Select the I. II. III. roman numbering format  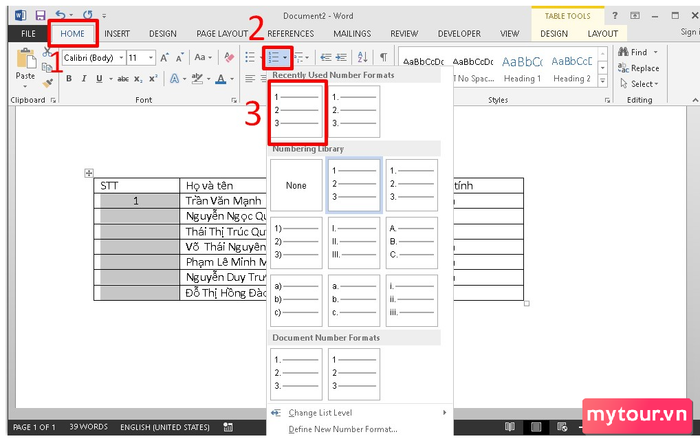coord(354,242)
